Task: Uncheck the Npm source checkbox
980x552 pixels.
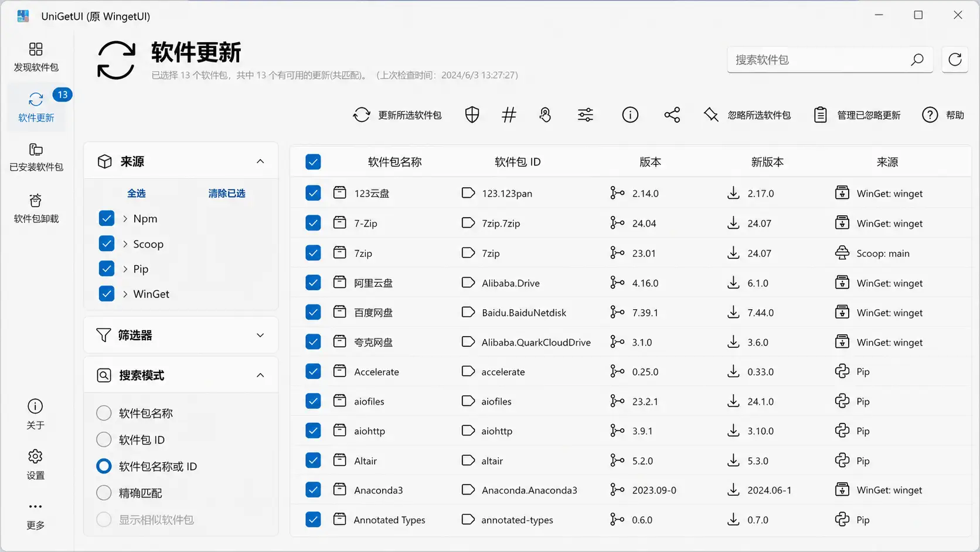Action: click(107, 218)
